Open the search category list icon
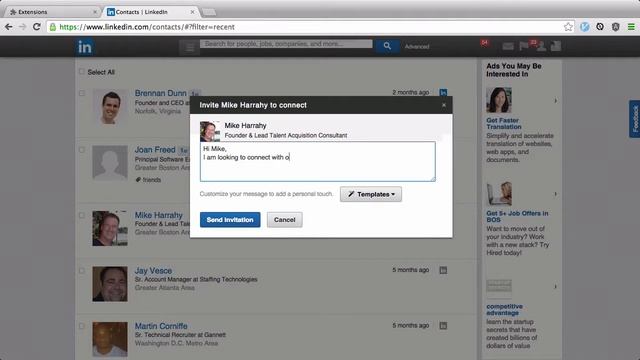Viewport: 640px width, 360px height. 189,47
